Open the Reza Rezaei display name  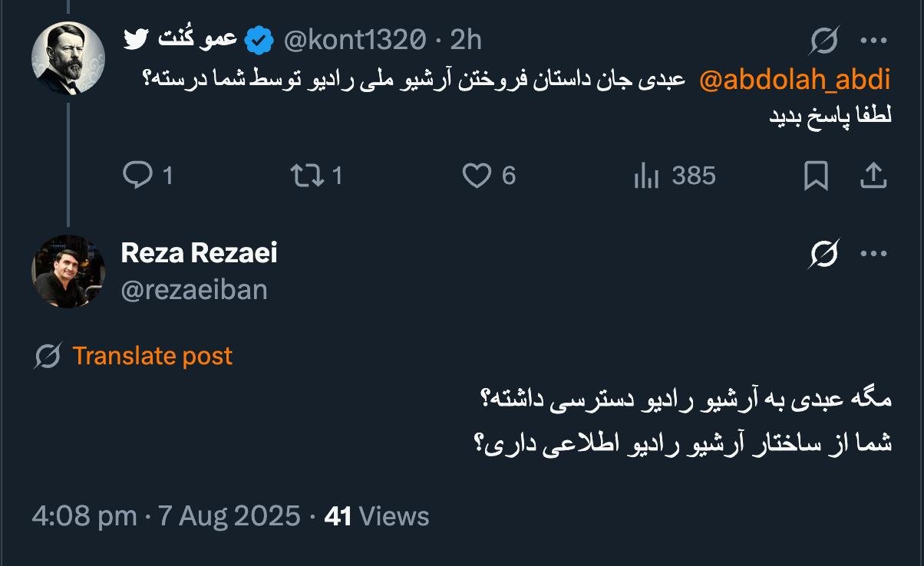point(200,252)
